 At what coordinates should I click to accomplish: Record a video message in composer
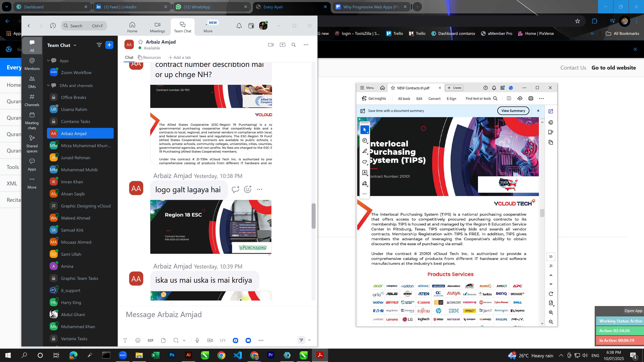click(x=210, y=340)
